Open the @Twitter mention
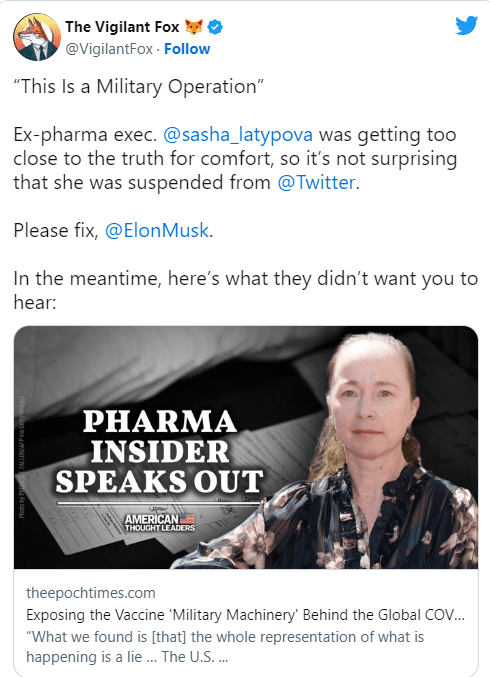Screen dimensions: 490x677 coord(316,182)
